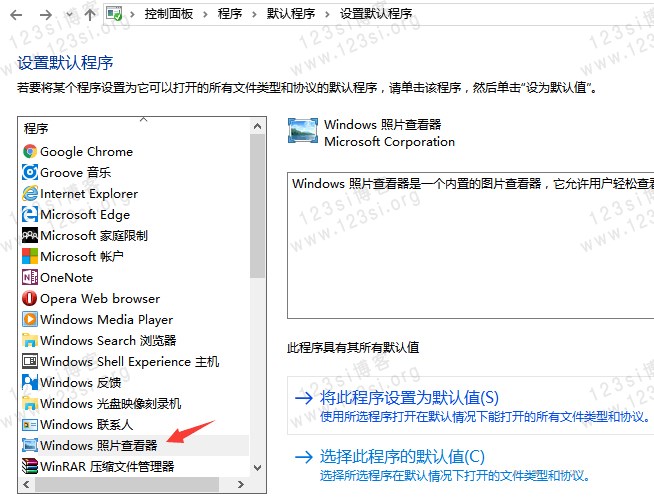Click 此程序具有其所有默认值 status text
Screen dimensions: 654x502
click(x=353, y=347)
